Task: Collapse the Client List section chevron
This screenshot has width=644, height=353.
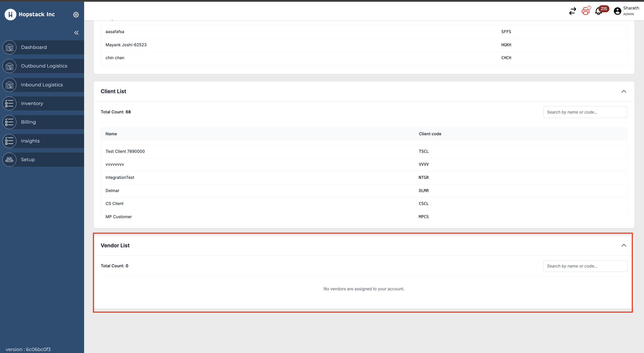Action: point(624,91)
